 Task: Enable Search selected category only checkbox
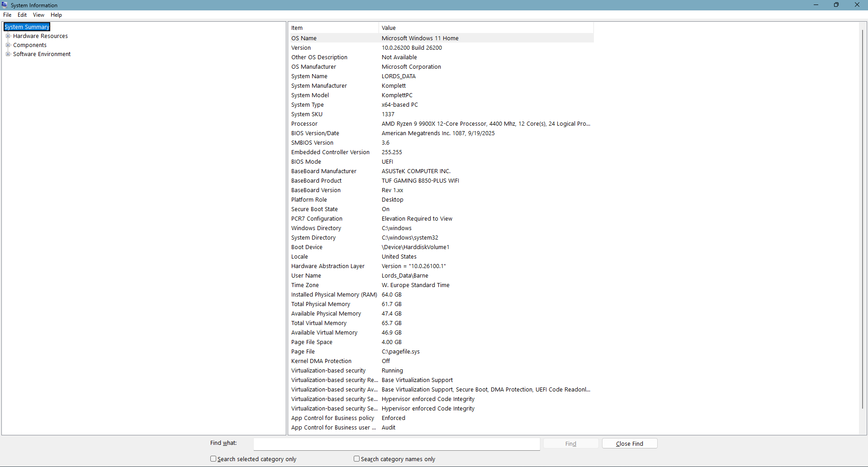213,459
